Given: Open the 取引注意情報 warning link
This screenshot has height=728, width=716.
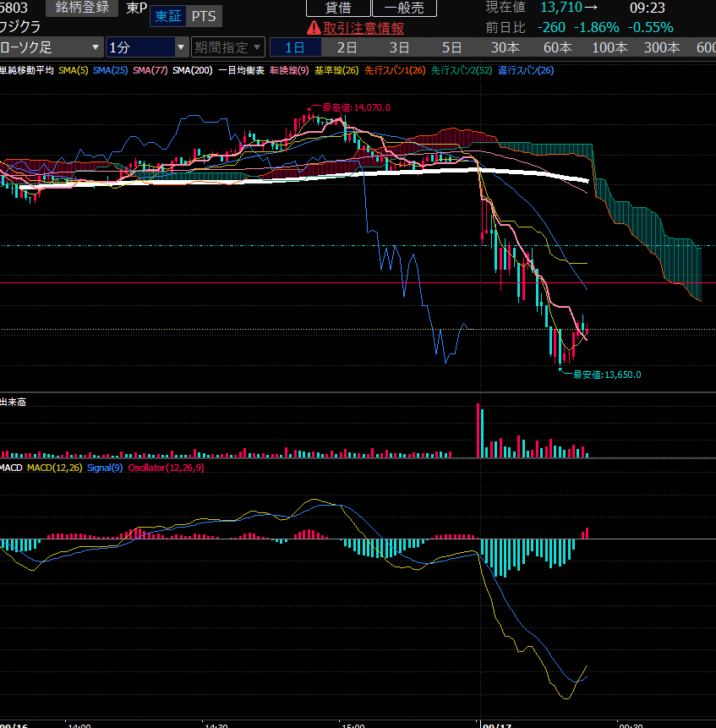Looking at the screenshot, I should point(363,28).
